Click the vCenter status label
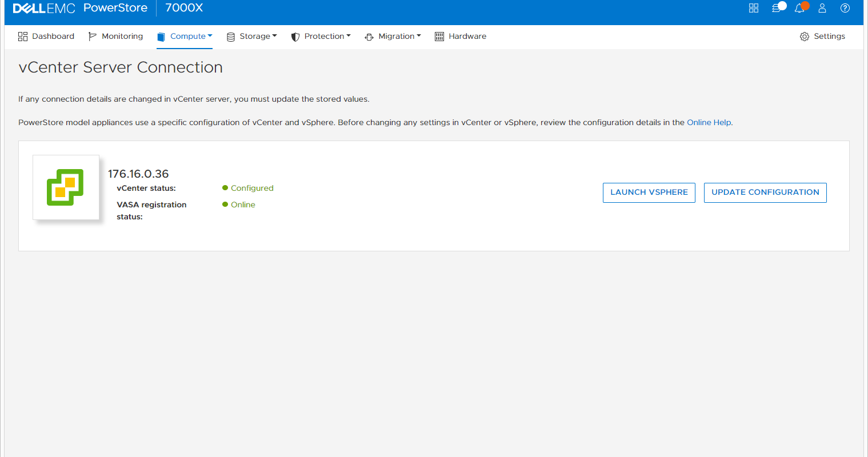Viewport: 868px width, 457px height. coord(146,188)
